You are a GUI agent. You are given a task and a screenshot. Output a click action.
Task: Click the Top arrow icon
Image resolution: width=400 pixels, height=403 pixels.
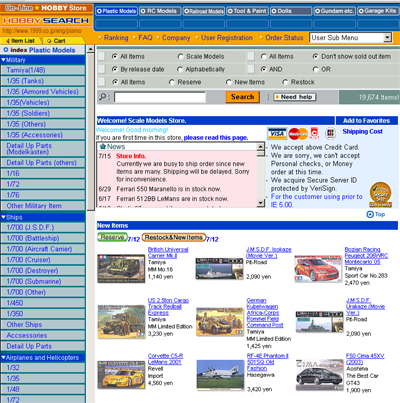370,214
